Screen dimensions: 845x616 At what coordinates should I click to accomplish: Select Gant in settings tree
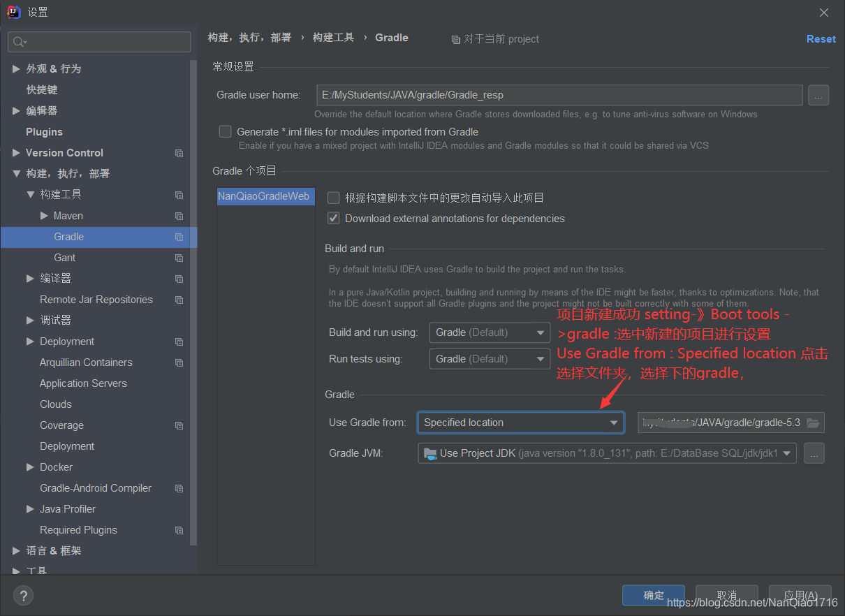pos(64,258)
